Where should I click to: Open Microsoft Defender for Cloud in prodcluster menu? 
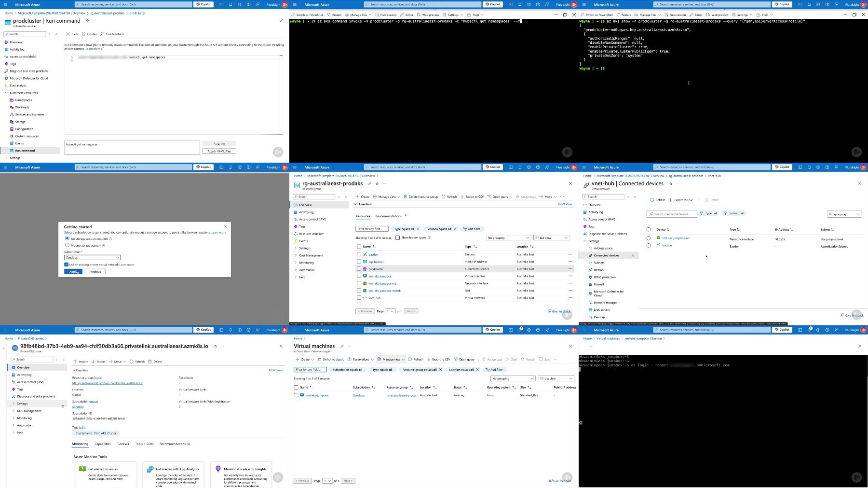[28, 78]
